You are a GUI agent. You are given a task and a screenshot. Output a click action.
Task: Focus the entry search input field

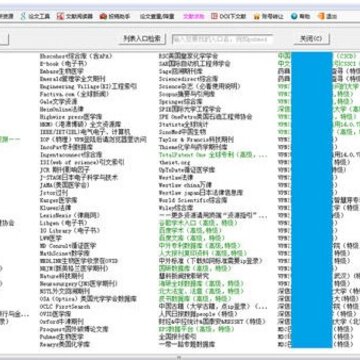pos(222,39)
